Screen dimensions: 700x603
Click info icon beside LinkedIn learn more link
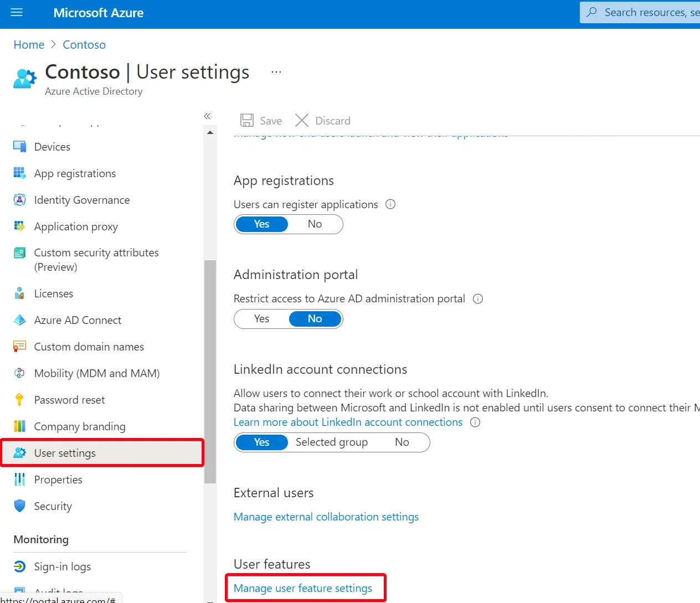coord(475,422)
